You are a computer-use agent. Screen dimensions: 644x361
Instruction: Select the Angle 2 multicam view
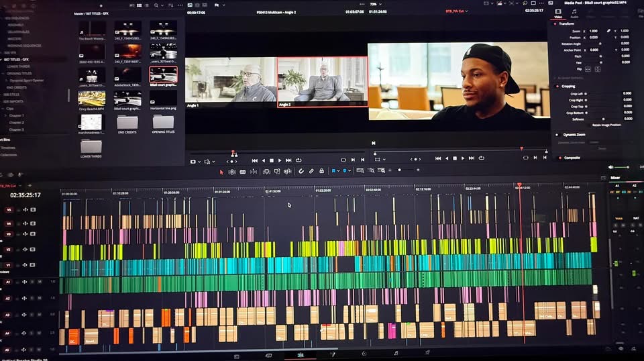pyautogui.click(x=323, y=82)
